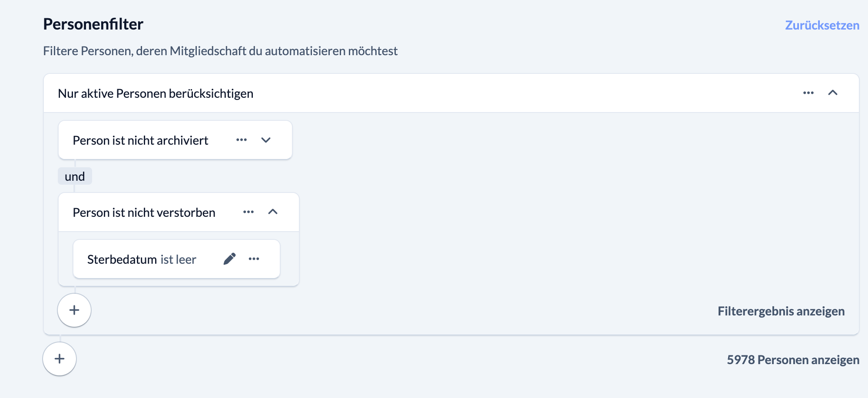
Task: Collapse Person ist nicht verstorben filter
Action: (x=273, y=212)
